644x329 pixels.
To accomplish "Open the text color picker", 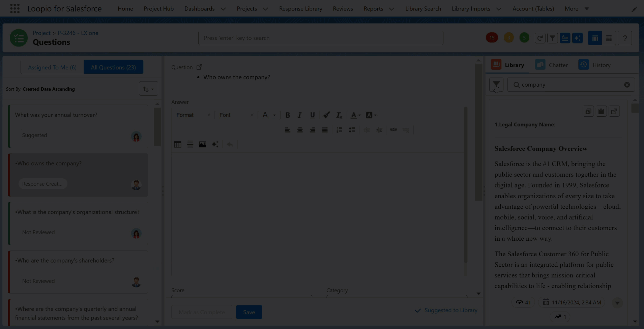I will click(x=355, y=115).
